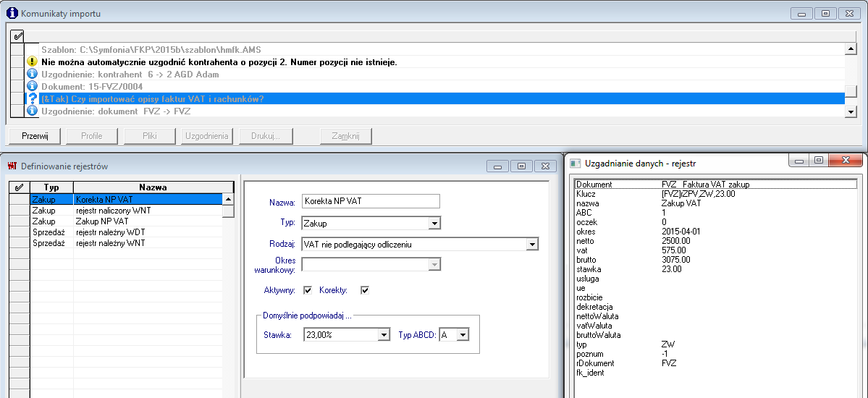868x398 pixels.
Task: Open the Okres warunkowy dropdown
Action: point(435,265)
